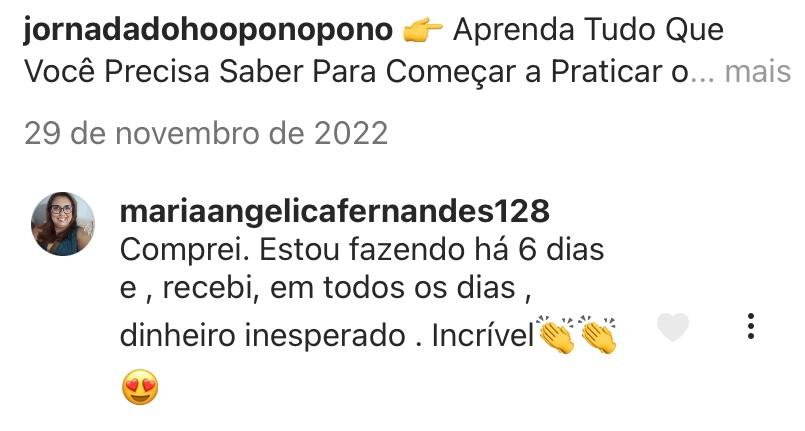Click comment line 'e , recebi, em todos os dias'
The image size is (805, 431).
[x=325, y=288]
